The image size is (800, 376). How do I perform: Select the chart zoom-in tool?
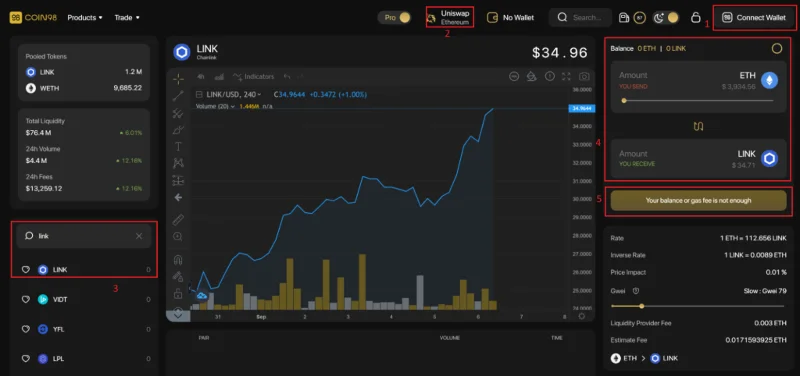(x=178, y=237)
